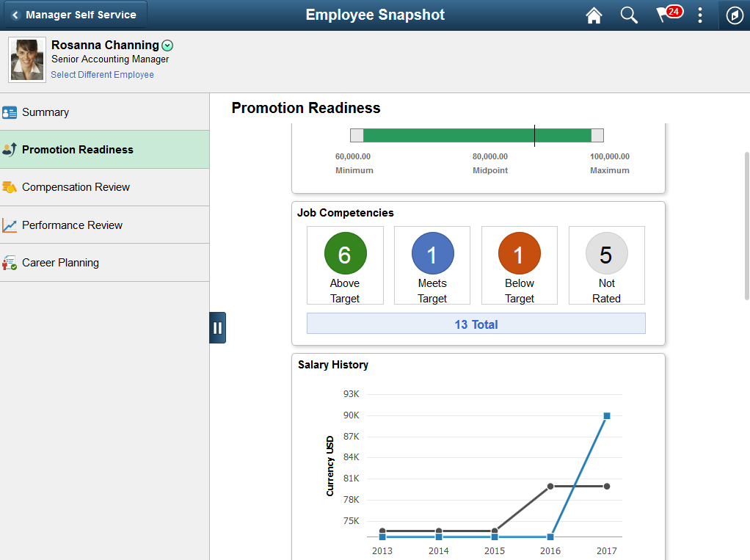Viewport: 750px width, 560px height.
Task: Click the 13 Total competencies bar
Action: (476, 324)
